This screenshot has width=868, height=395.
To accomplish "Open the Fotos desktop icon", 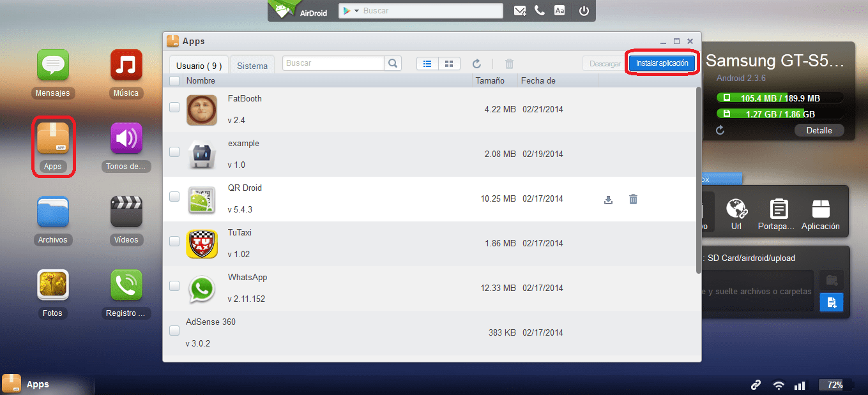I will 52,285.
